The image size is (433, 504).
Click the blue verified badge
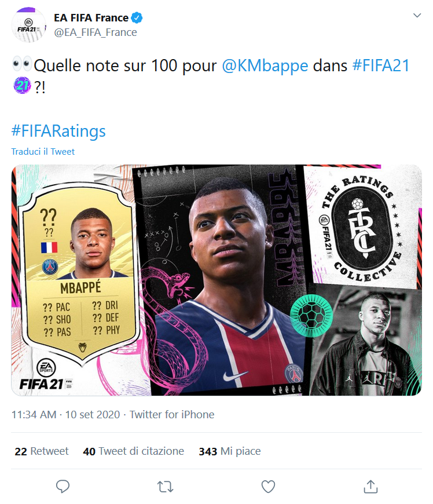(137, 18)
